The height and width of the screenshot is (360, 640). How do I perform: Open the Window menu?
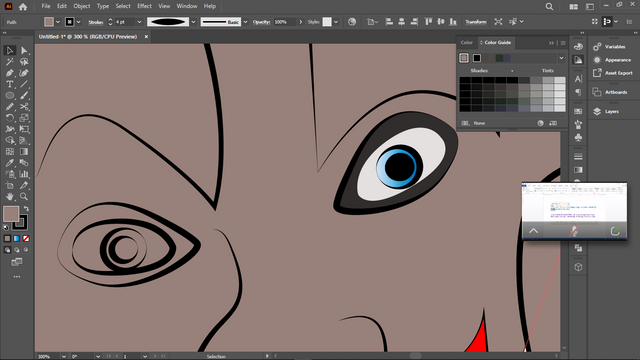pos(187,6)
